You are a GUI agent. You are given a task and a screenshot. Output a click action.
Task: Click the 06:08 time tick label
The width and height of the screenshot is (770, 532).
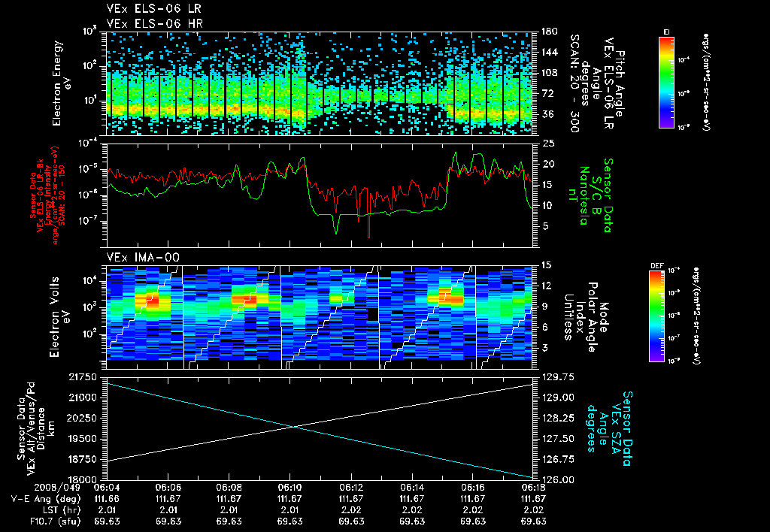click(x=229, y=488)
